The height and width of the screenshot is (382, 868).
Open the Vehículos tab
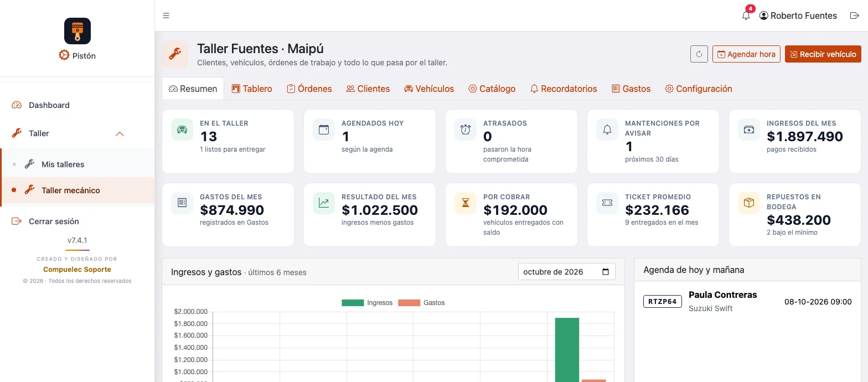point(429,89)
